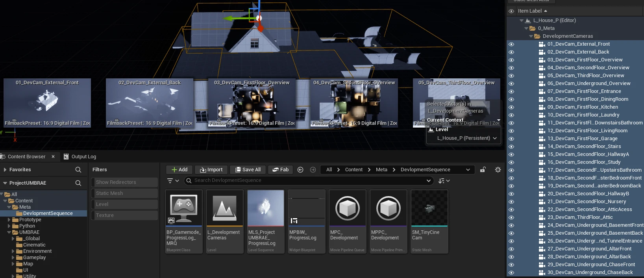Collapse the DevelopmentCameras folder in outliner
Image resolution: width=644 pixels, height=278 pixels.
click(531, 36)
